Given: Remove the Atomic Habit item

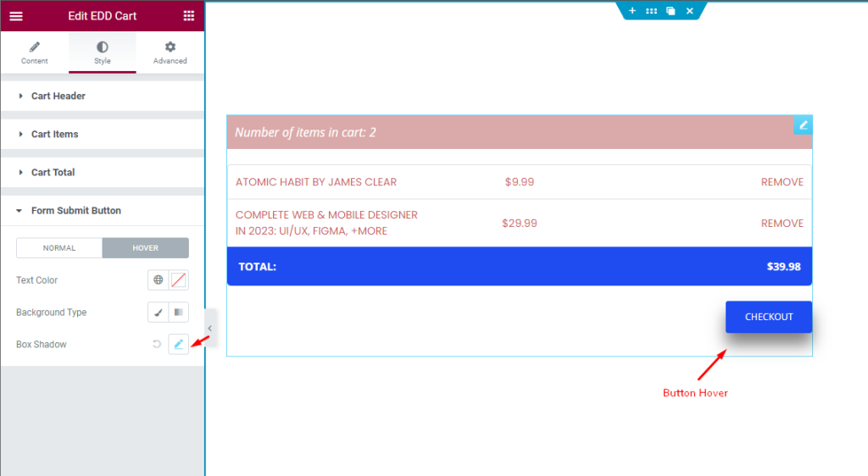Looking at the screenshot, I should coord(782,182).
